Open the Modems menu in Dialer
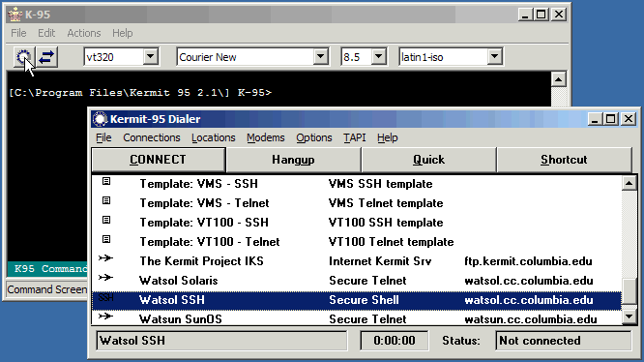This screenshot has height=362, width=644. point(265,137)
